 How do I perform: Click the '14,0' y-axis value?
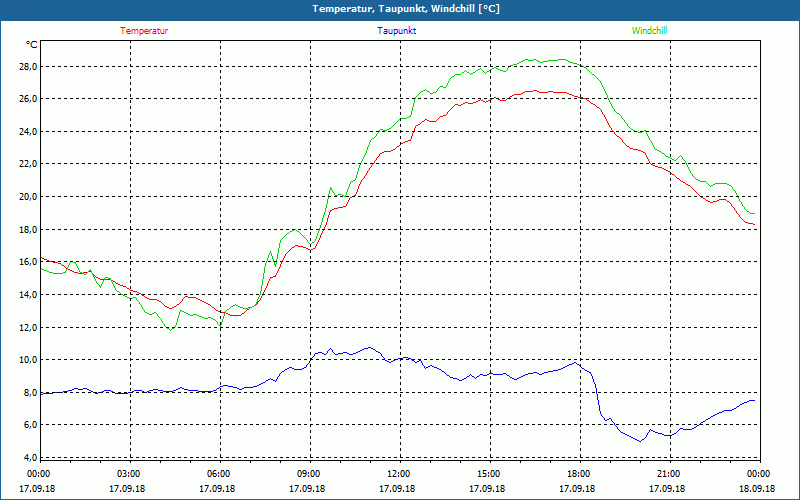[x=28, y=294]
